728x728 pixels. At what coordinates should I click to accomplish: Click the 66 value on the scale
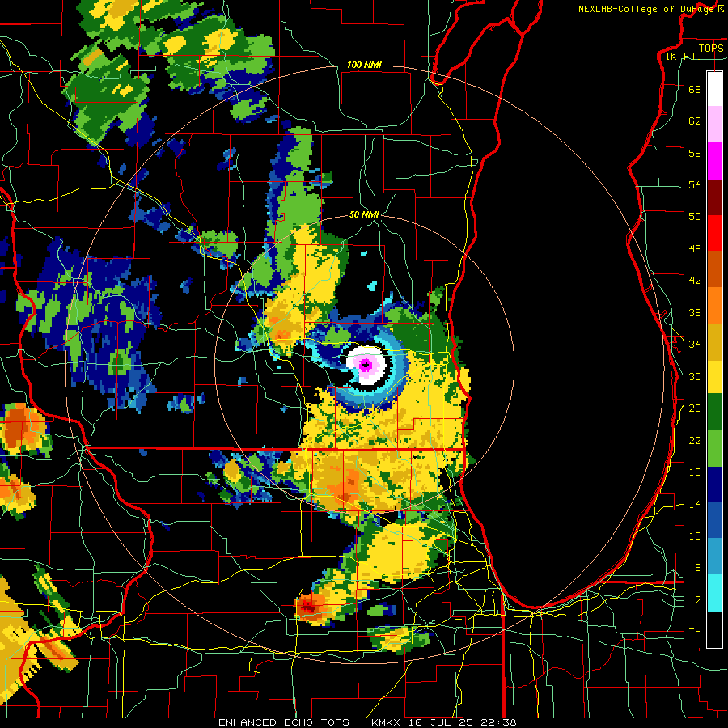[695, 89]
